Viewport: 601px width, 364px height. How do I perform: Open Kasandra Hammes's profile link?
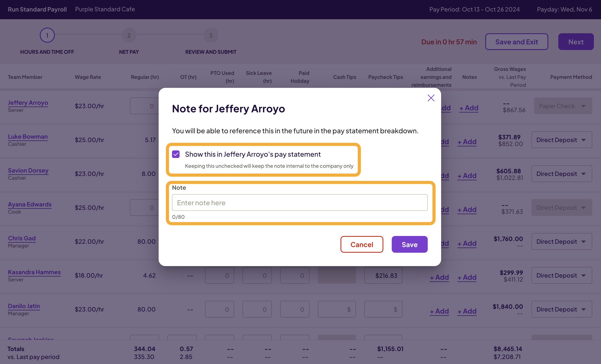34,272
